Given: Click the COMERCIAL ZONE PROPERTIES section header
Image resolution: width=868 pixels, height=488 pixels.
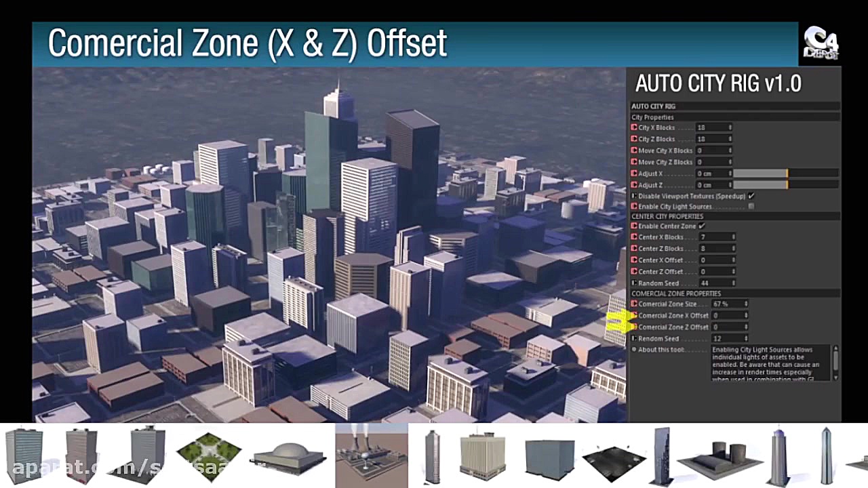Looking at the screenshot, I should click(x=735, y=293).
